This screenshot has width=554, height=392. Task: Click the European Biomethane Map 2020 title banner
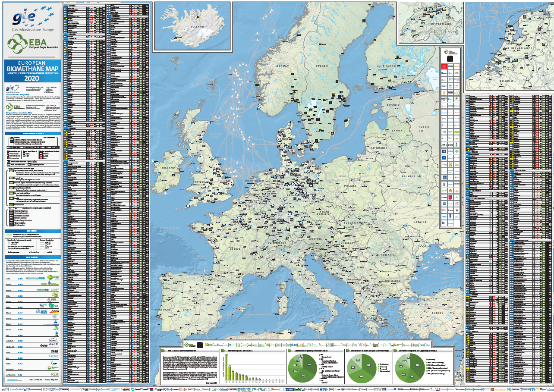32,71
